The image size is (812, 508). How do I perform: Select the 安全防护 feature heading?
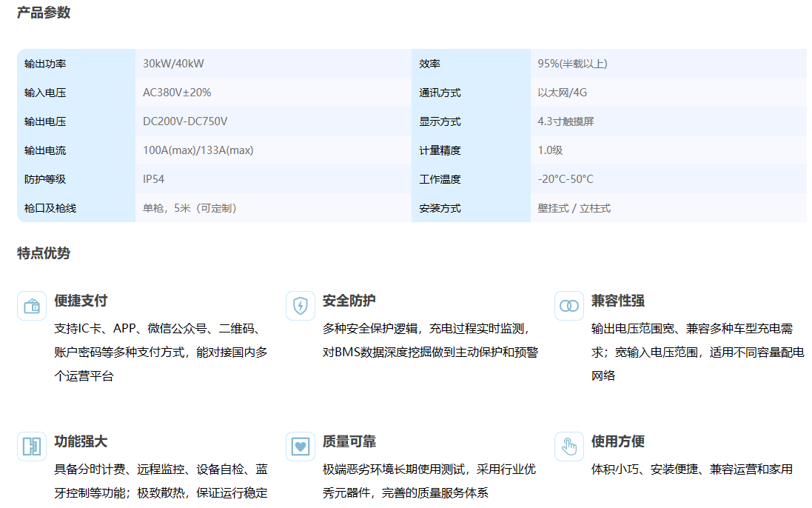[349, 301]
